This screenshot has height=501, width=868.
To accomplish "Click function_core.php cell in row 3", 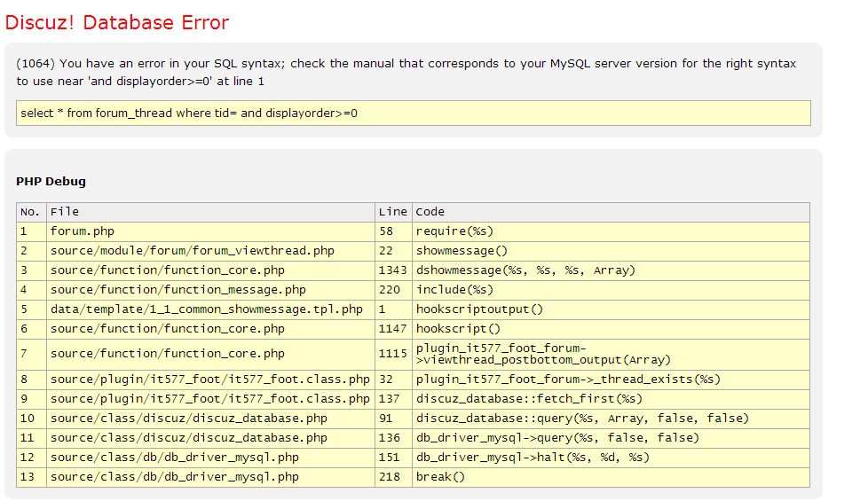I will pos(210,270).
